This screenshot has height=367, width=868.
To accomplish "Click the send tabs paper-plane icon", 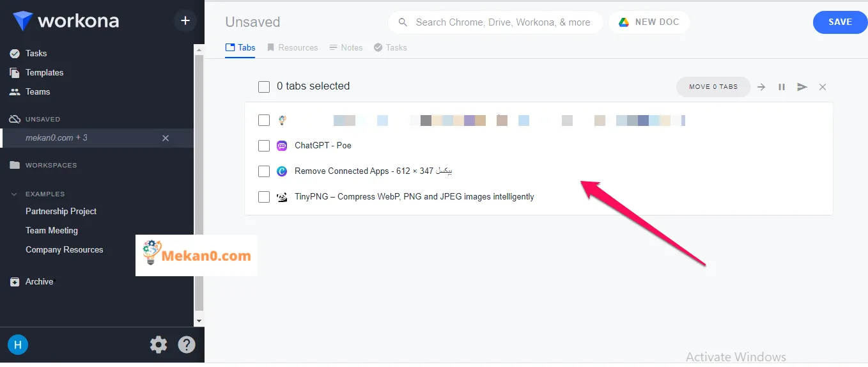I will point(802,87).
